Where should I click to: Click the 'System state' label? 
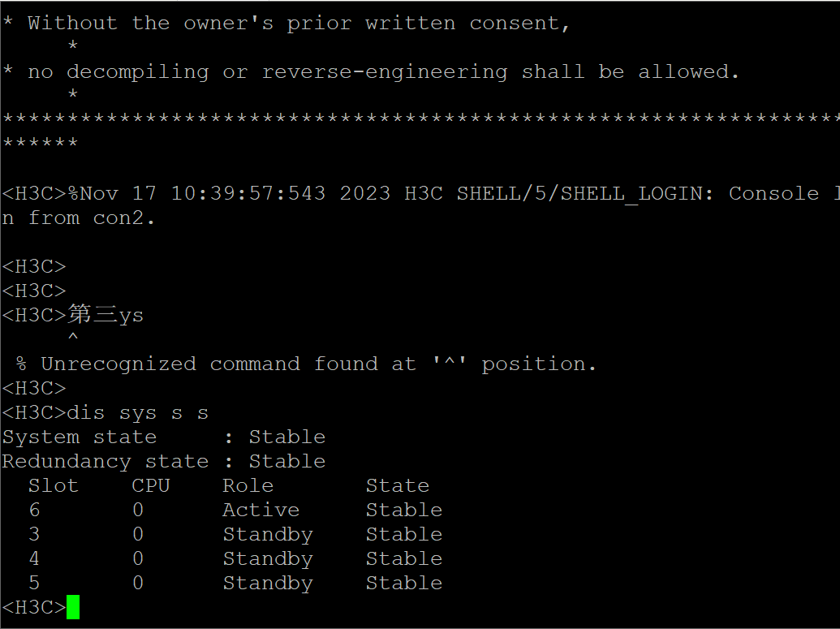point(79,437)
